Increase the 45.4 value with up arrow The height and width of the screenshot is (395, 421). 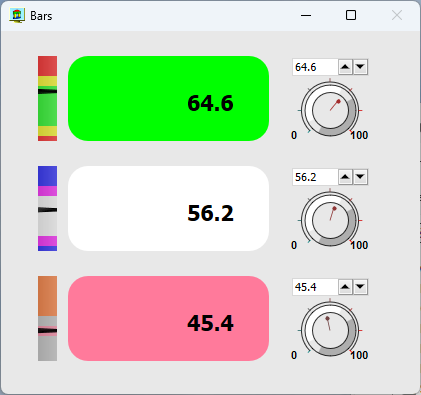345,287
